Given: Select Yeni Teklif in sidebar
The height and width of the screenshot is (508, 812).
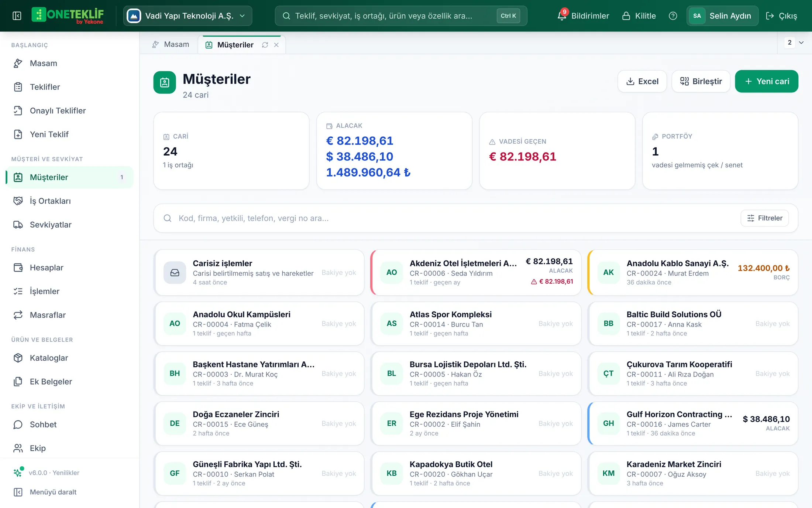Looking at the screenshot, I should 69,134.
